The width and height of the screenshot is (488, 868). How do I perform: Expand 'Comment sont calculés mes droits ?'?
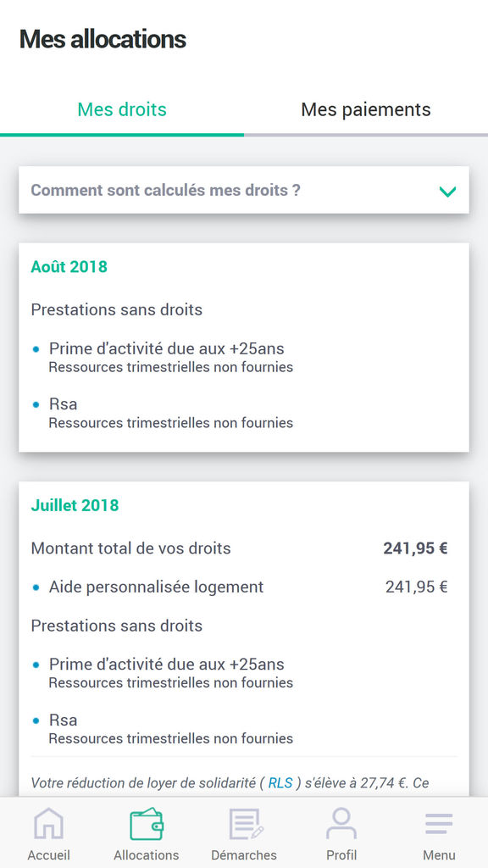click(244, 190)
